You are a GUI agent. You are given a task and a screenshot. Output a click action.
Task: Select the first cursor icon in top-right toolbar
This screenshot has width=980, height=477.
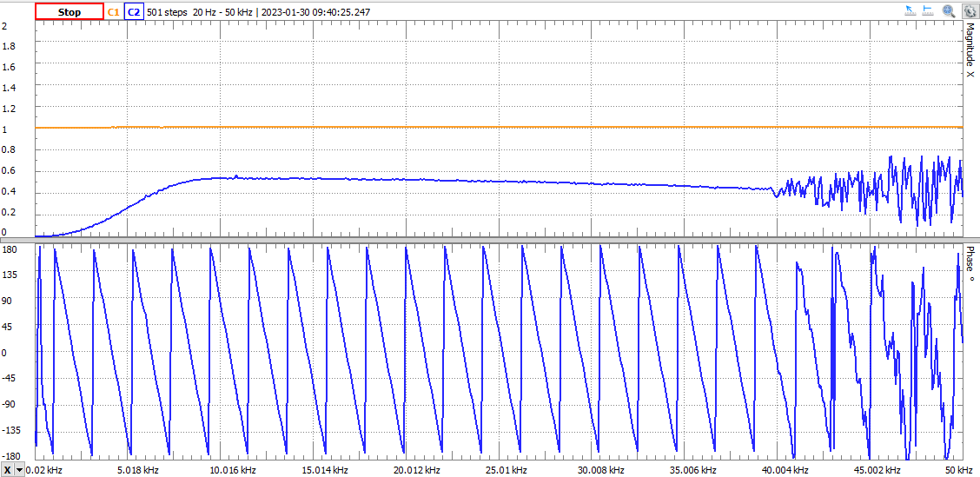(x=910, y=11)
